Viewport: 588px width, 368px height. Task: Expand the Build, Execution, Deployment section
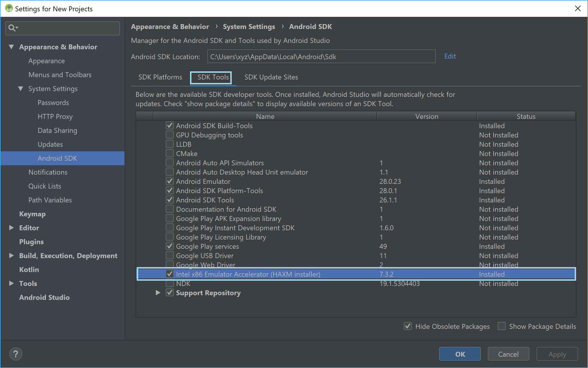[x=11, y=255]
